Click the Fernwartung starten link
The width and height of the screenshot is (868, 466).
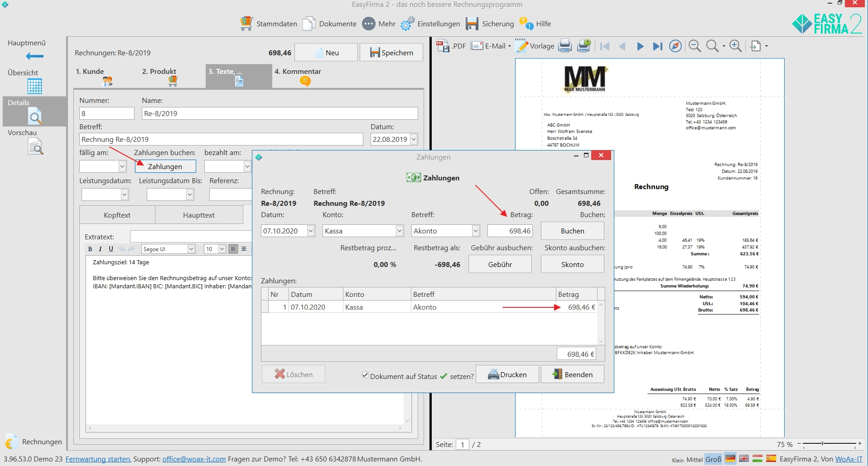tap(98, 459)
